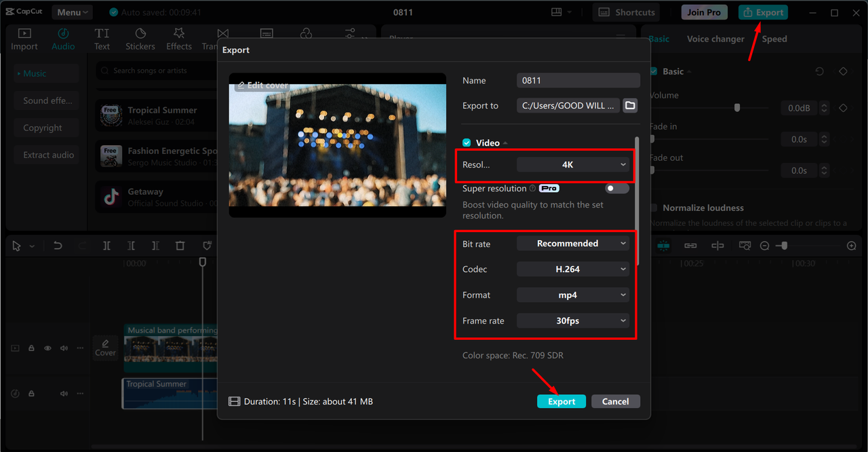
Task: Lock the video track
Action: pyautogui.click(x=31, y=348)
